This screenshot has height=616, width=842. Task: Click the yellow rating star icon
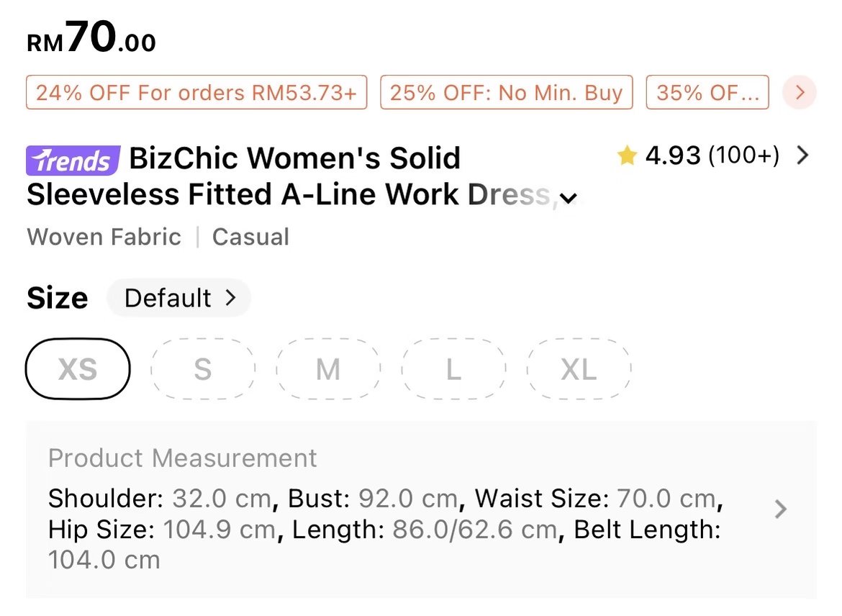pyautogui.click(x=627, y=156)
